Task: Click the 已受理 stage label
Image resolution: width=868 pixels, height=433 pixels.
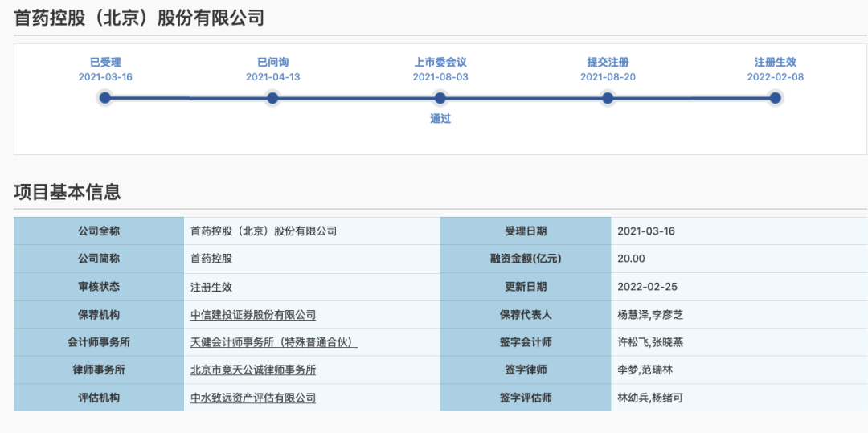Action: tap(105, 62)
